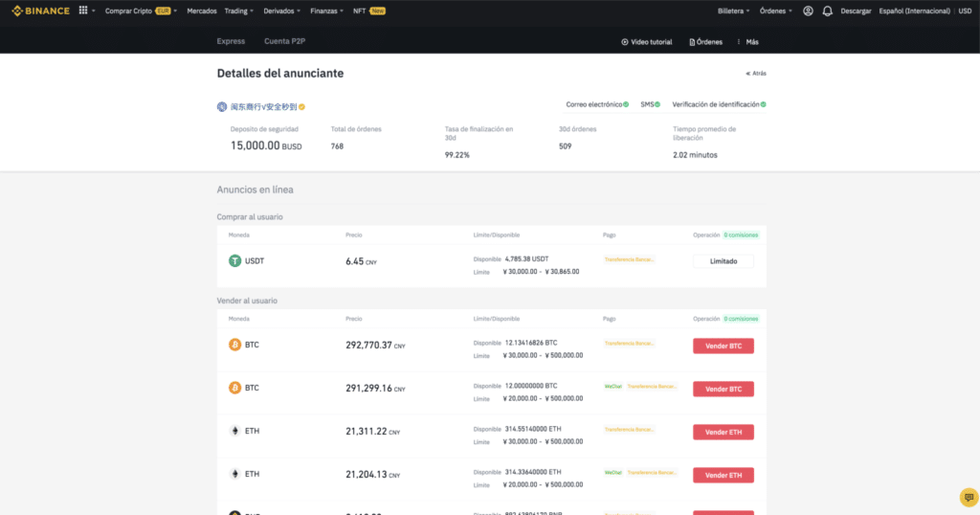The image size is (980, 515).
Task: Click Vender BTC for 292,770.37 CNY
Action: click(724, 346)
